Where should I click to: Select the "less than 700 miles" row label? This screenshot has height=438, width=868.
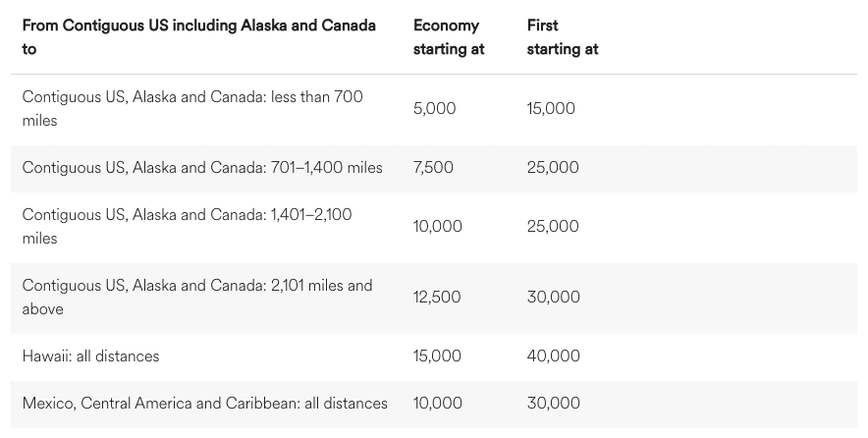(192, 108)
